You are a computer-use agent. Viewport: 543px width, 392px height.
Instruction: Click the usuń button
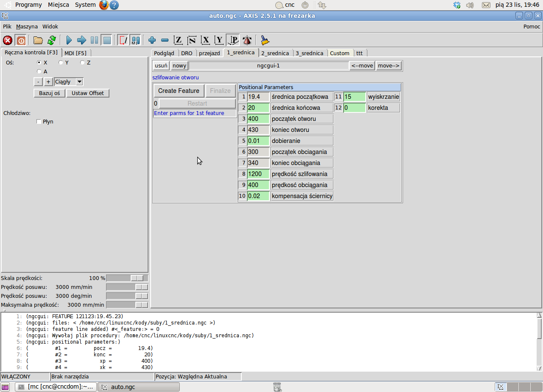click(161, 66)
